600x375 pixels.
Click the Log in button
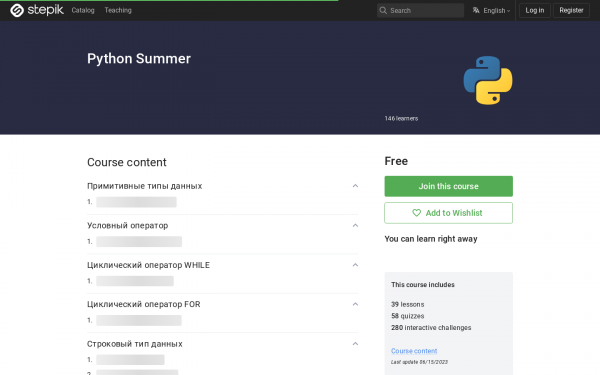[535, 10]
